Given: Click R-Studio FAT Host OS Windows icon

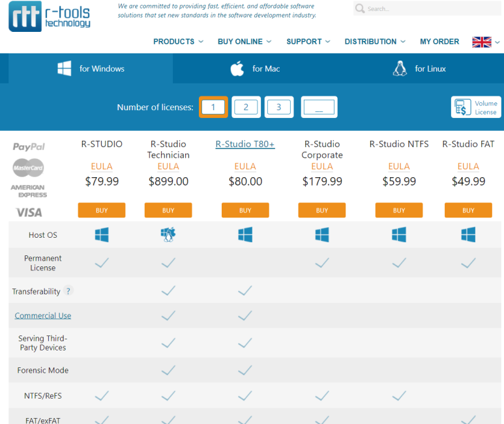Looking at the screenshot, I should tap(468, 234).
